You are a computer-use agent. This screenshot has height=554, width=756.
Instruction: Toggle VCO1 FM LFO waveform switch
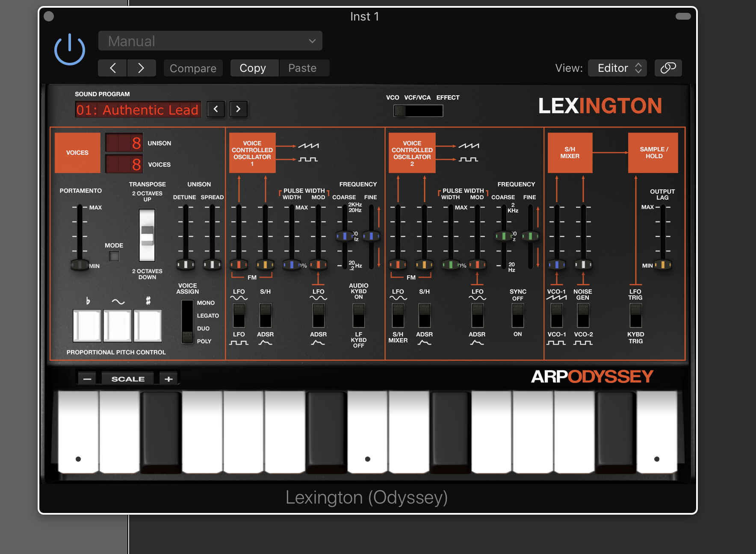pyautogui.click(x=239, y=315)
